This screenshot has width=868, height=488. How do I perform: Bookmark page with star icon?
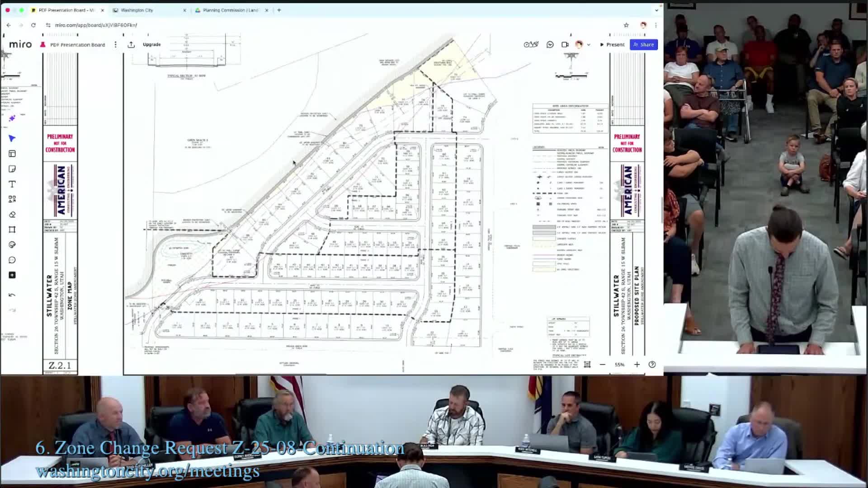[x=626, y=25]
